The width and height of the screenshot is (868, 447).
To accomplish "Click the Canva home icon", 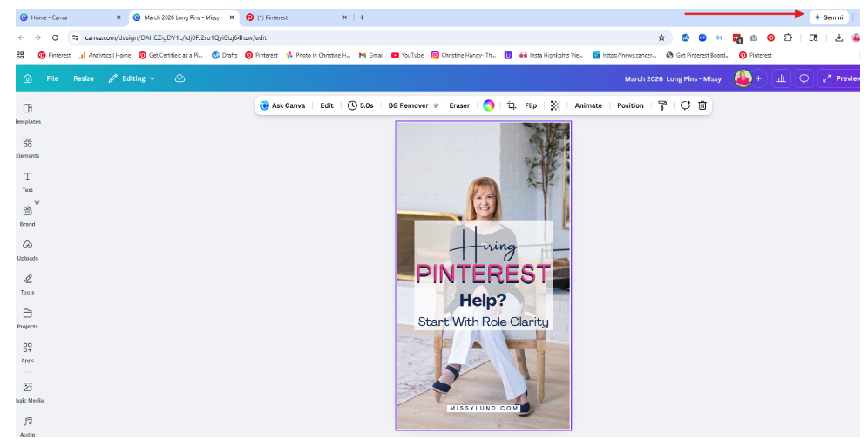I will pos(28,78).
